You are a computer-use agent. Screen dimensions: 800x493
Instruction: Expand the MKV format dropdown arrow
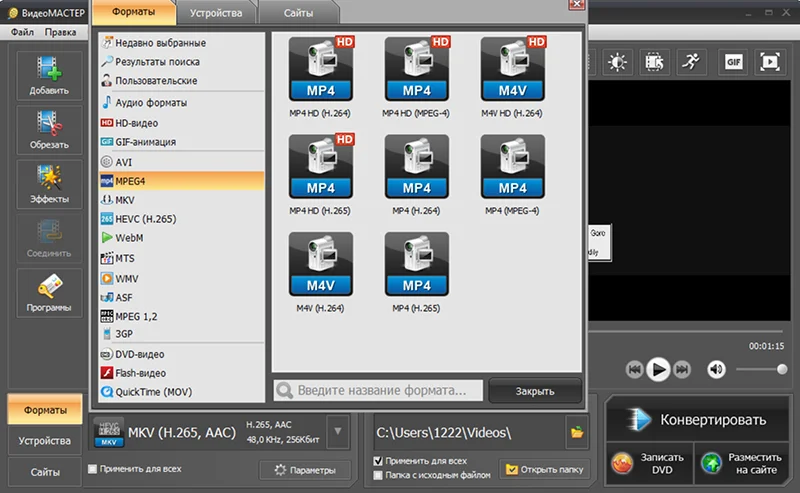coord(338,432)
